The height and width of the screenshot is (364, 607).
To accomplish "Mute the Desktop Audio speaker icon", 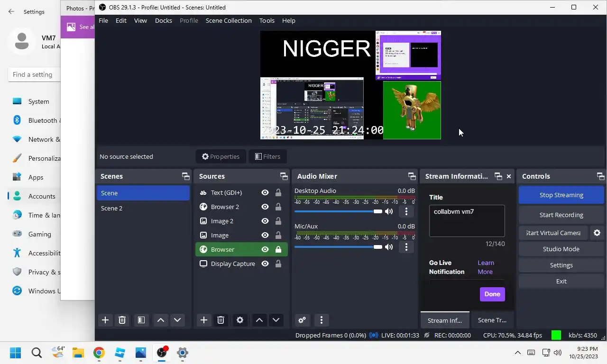I will 389,211.
